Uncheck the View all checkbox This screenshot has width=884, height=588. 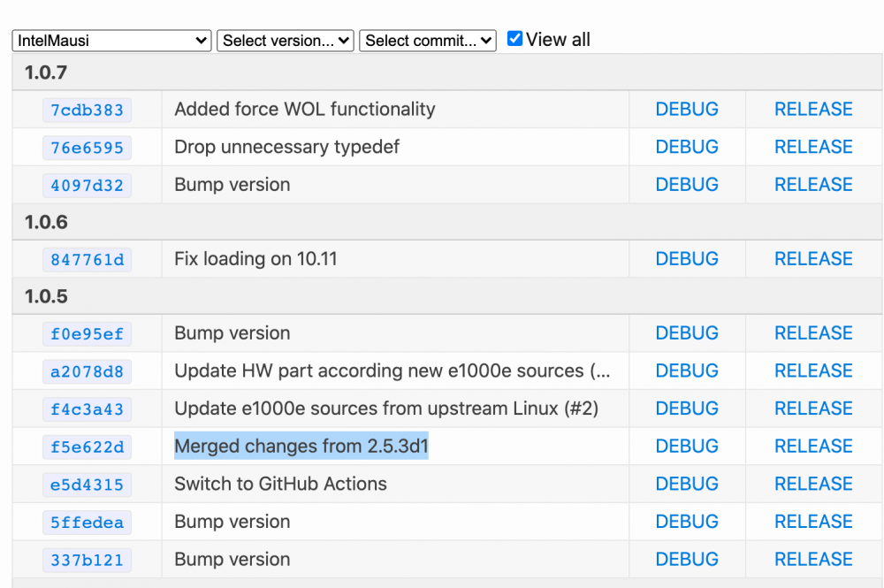pyautogui.click(x=514, y=38)
